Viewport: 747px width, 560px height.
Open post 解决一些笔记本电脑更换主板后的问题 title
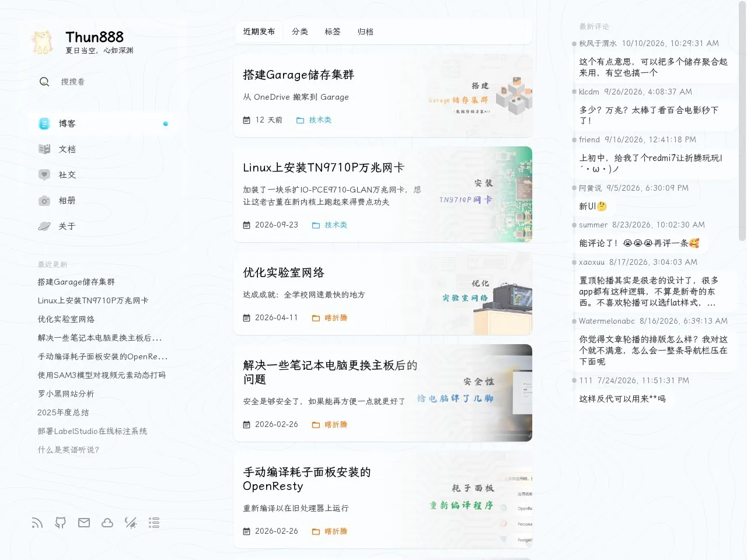[x=330, y=372]
